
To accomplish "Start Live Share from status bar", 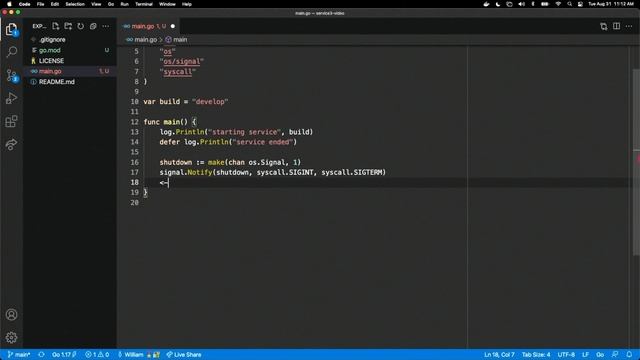I will (184, 355).
